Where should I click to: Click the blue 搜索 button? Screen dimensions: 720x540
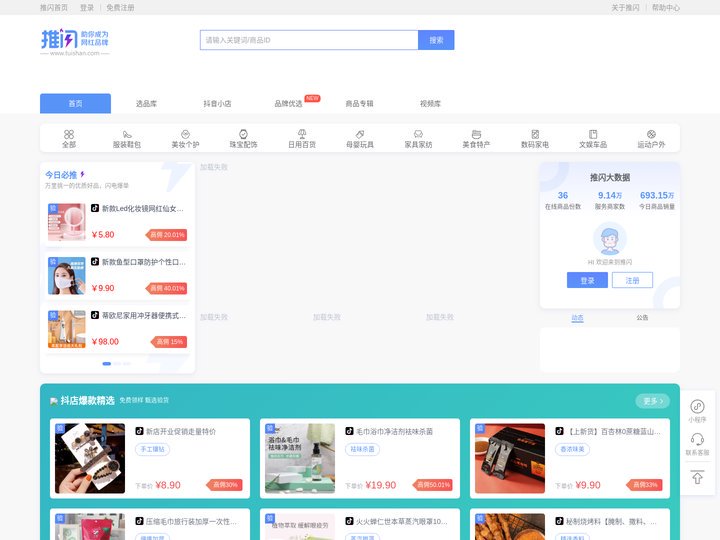(x=436, y=40)
